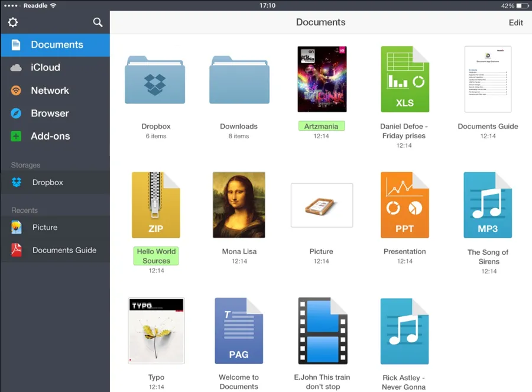Open the Add-ons section
Viewport: 532px width, 392px height.
pos(50,136)
